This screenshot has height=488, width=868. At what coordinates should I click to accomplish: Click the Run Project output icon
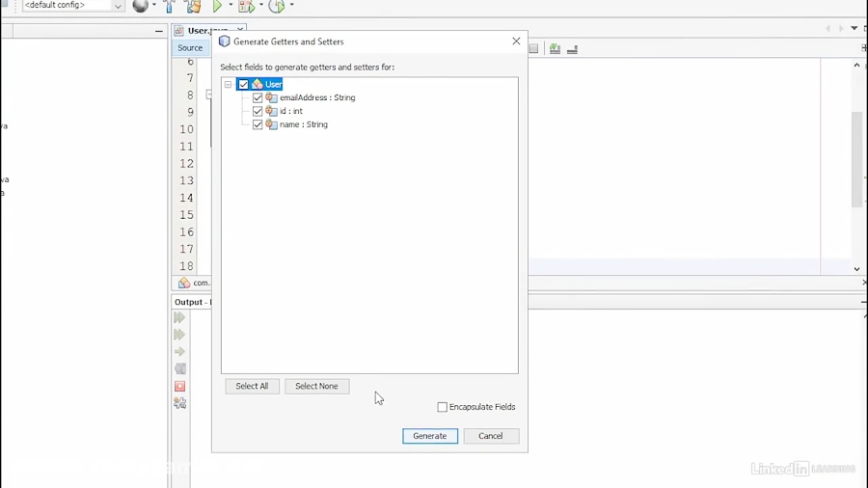tap(179, 317)
